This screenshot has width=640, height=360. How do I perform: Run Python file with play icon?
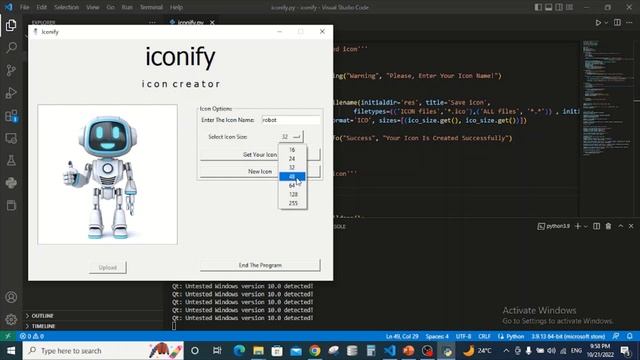[x=598, y=22]
